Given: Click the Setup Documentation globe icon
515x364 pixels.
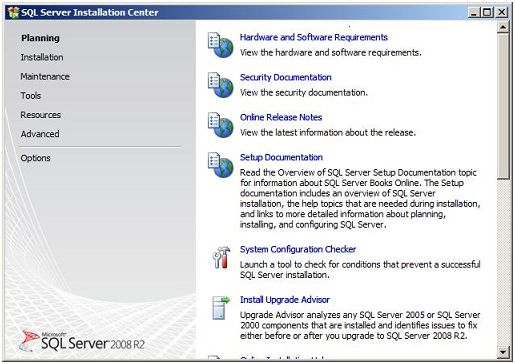Looking at the screenshot, I should coord(220,165).
